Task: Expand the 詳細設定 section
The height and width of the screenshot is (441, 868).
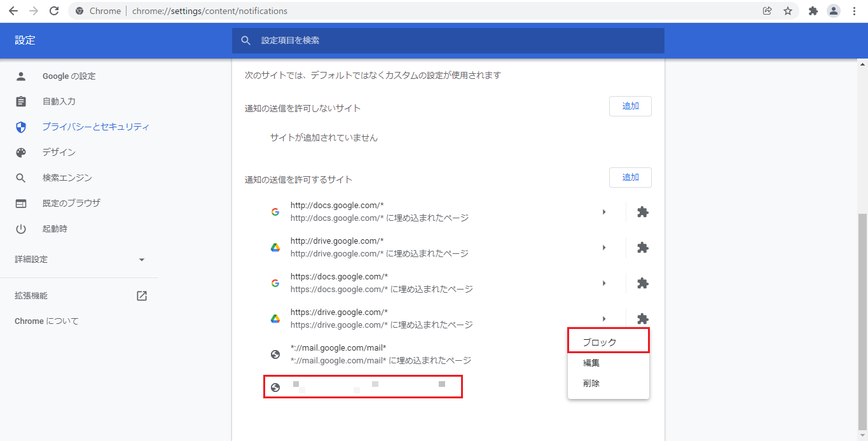Action: pos(142,260)
